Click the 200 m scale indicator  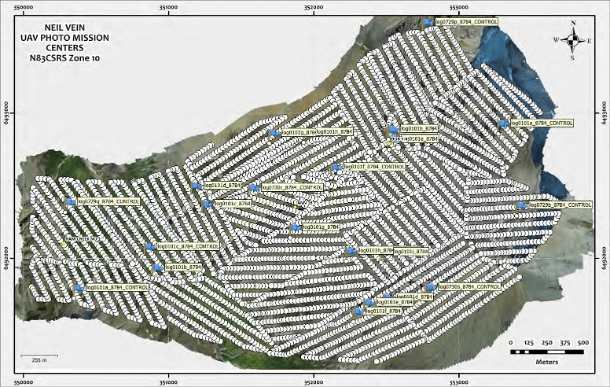click(x=39, y=358)
